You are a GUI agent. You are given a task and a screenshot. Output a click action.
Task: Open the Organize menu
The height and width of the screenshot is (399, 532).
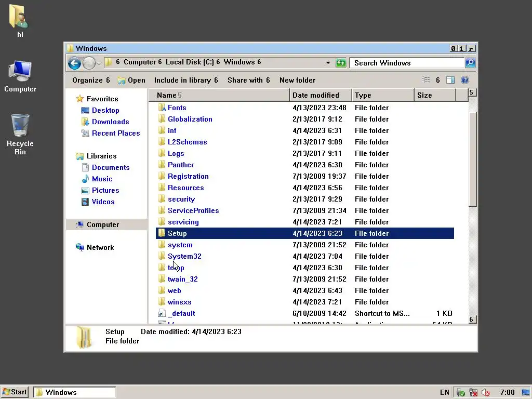pos(91,80)
